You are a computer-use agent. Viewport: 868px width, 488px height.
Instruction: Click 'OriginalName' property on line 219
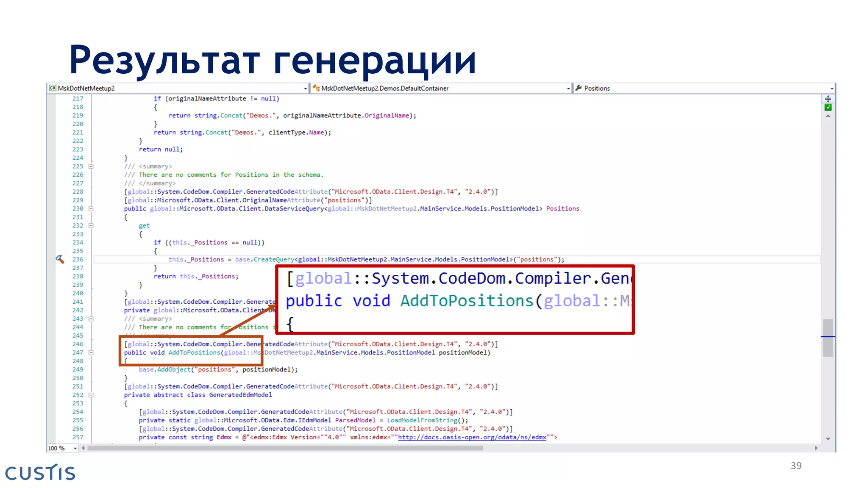point(387,115)
